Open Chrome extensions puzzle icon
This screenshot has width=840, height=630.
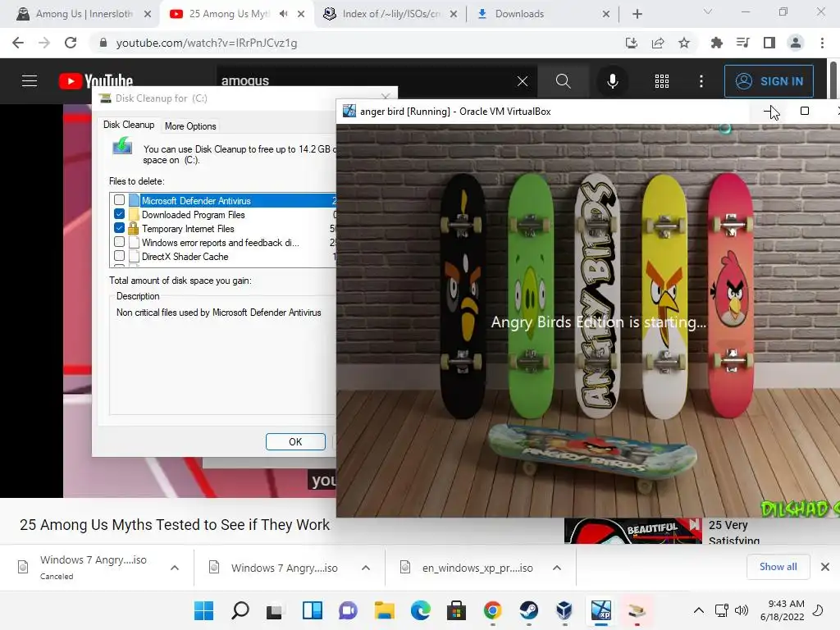click(716, 43)
